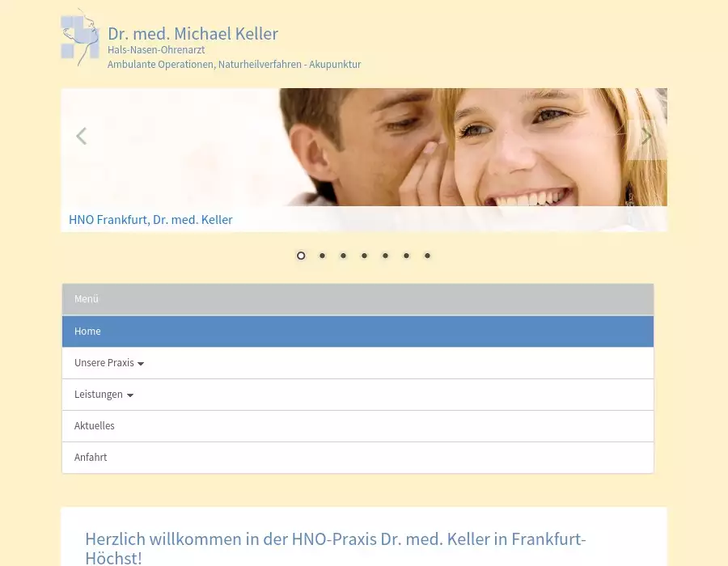Jump to last carousel indicator dot
Image resolution: width=728 pixels, height=566 pixels.
(x=427, y=256)
